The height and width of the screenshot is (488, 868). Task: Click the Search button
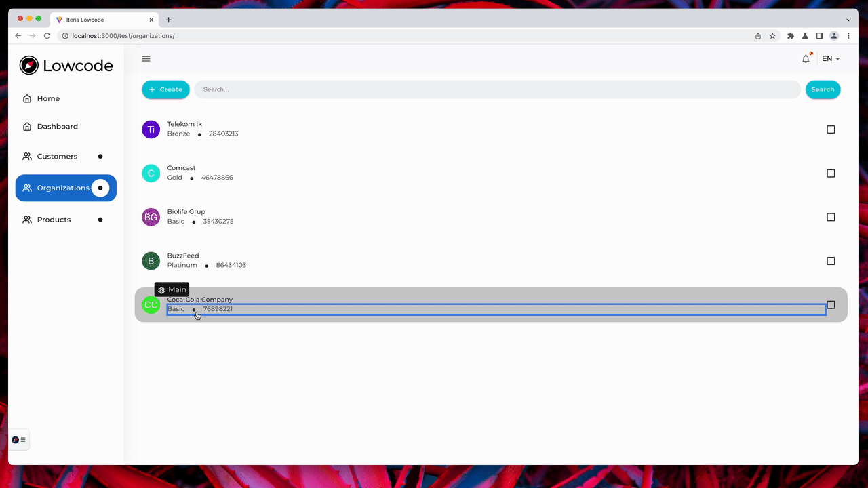[x=823, y=89]
